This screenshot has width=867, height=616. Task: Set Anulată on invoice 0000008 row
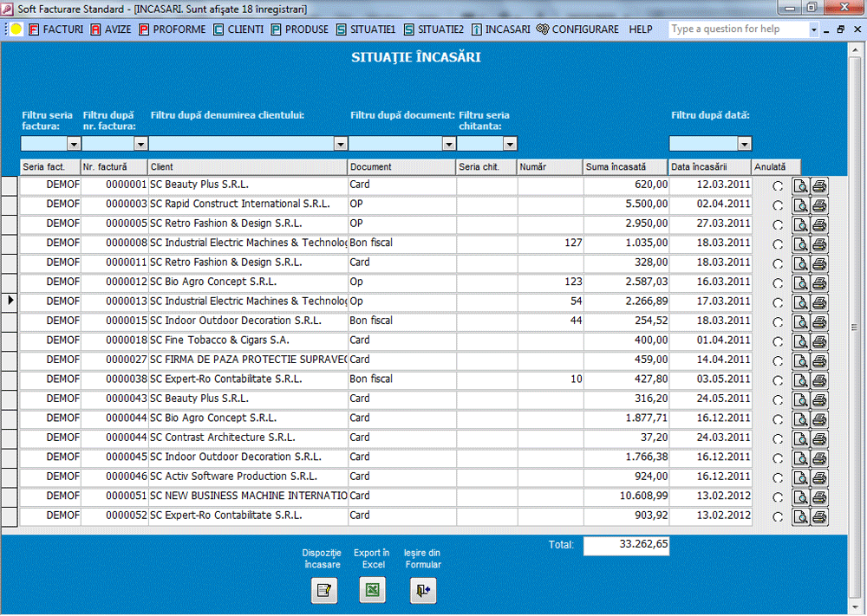point(778,244)
